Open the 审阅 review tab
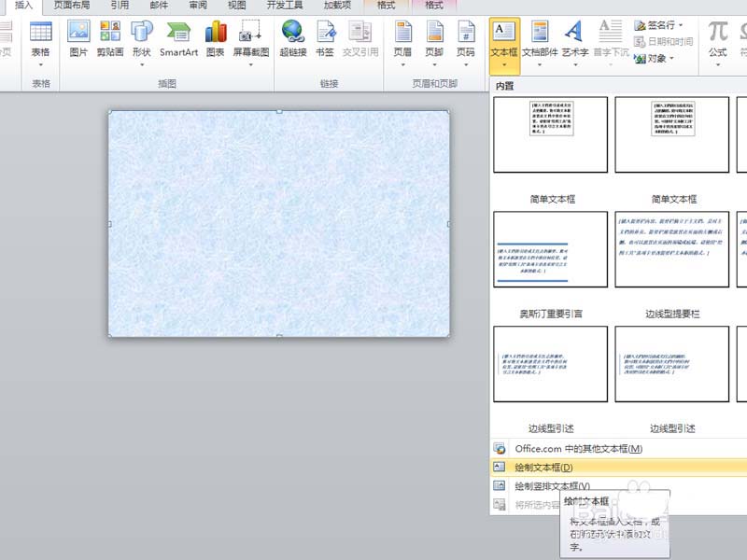 (x=198, y=6)
